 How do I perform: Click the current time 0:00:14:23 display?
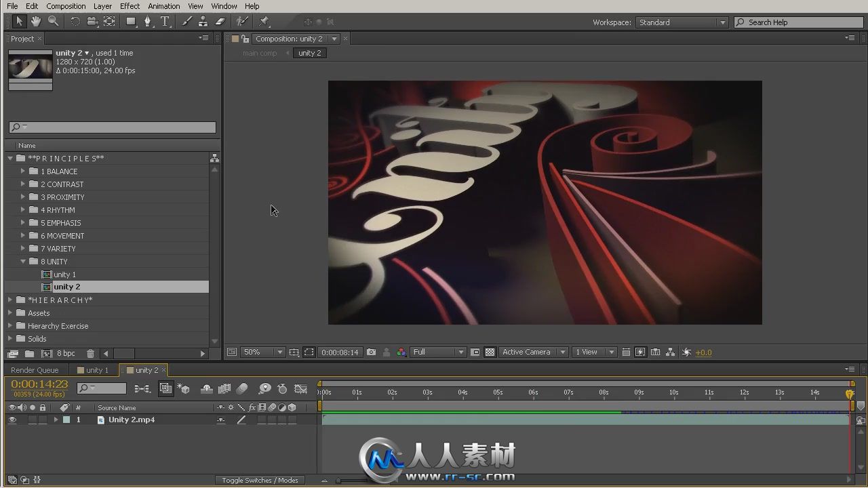pos(39,384)
